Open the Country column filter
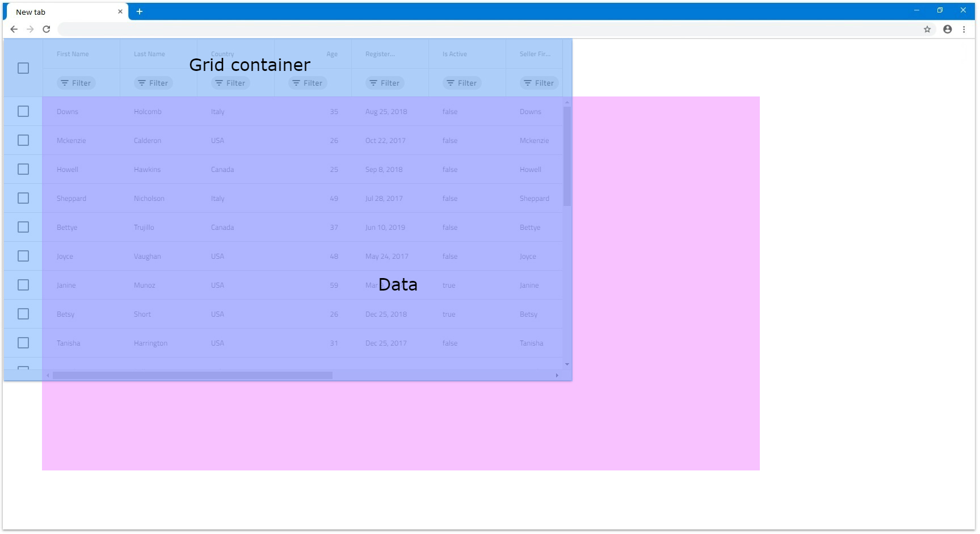980x534 pixels. (230, 83)
